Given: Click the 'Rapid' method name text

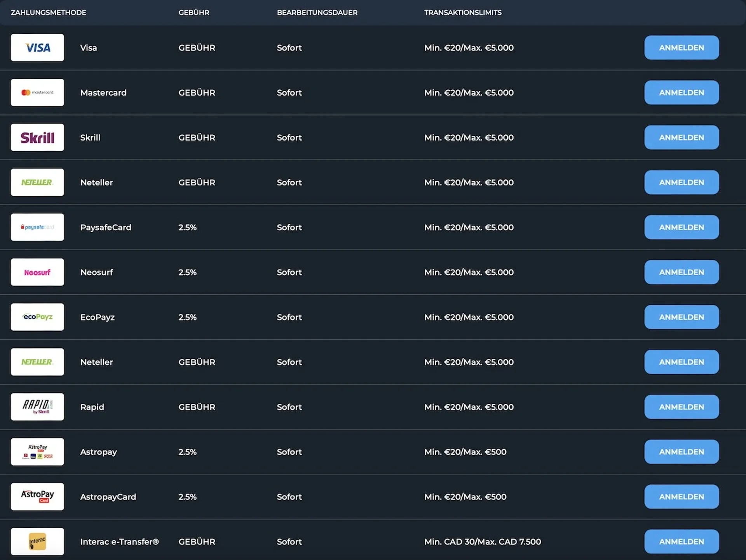Looking at the screenshot, I should click(92, 407).
